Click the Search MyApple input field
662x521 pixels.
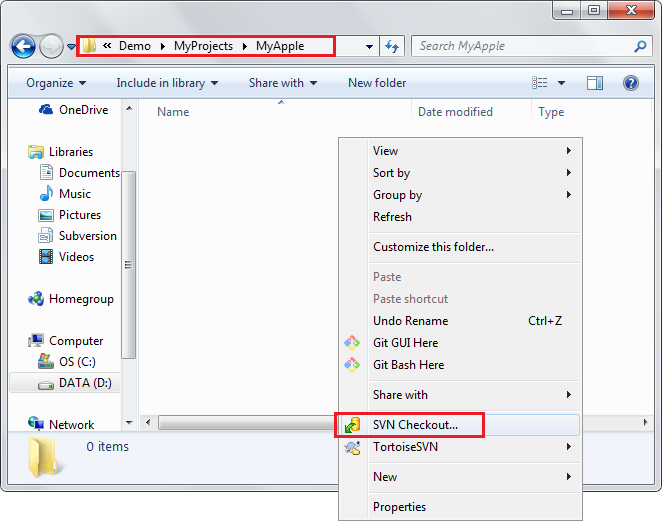(x=522, y=46)
